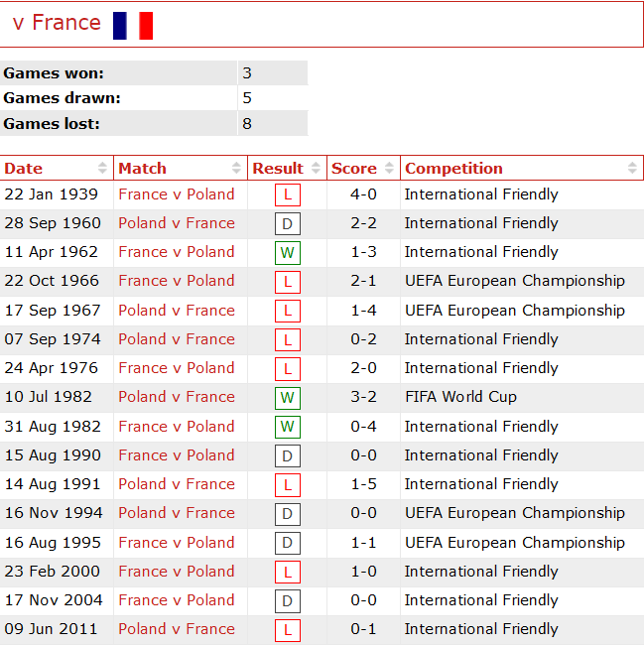Click W result badge for 10 Jul 1982
The height and width of the screenshot is (646, 644).
tap(288, 398)
